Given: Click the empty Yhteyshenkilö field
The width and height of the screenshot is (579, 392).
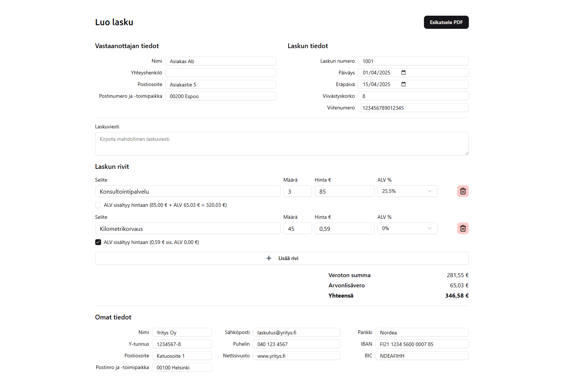Looking at the screenshot, I should point(221,73).
